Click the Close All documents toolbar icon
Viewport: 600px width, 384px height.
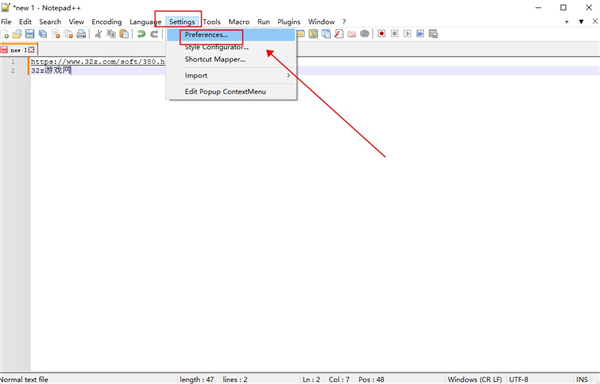[x=68, y=34]
